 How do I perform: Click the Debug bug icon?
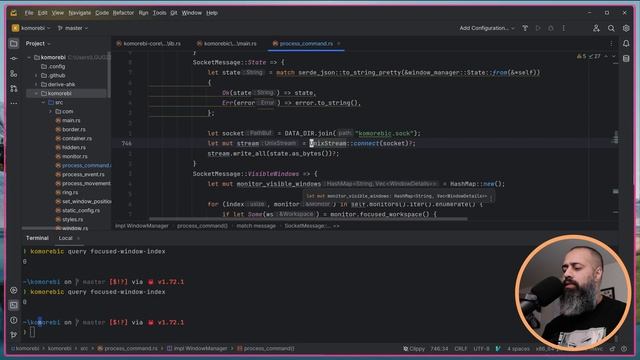(x=551, y=28)
